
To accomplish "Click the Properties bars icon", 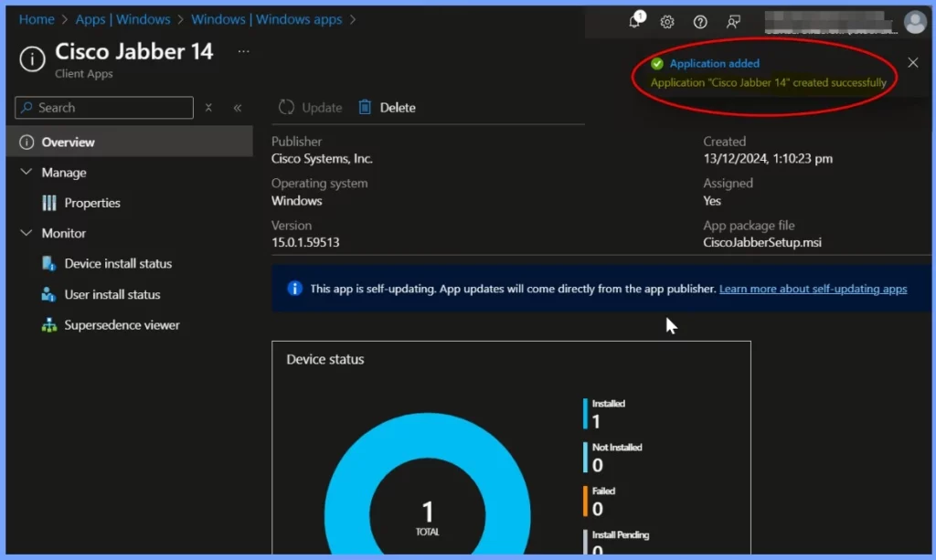I will click(49, 203).
